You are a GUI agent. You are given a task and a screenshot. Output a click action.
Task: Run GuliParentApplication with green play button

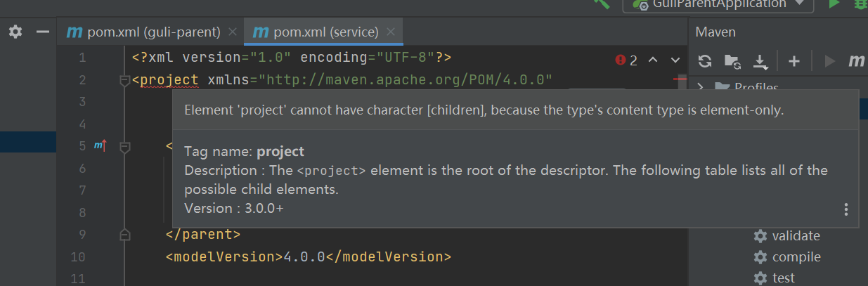[x=834, y=4]
